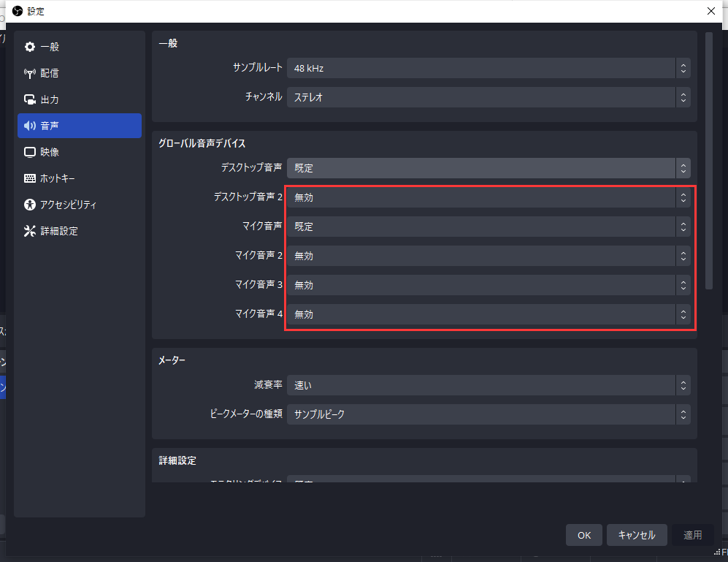Click the accessibility icon for アクセシビリティ
The height and width of the screenshot is (562, 728).
pyautogui.click(x=30, y=205)
